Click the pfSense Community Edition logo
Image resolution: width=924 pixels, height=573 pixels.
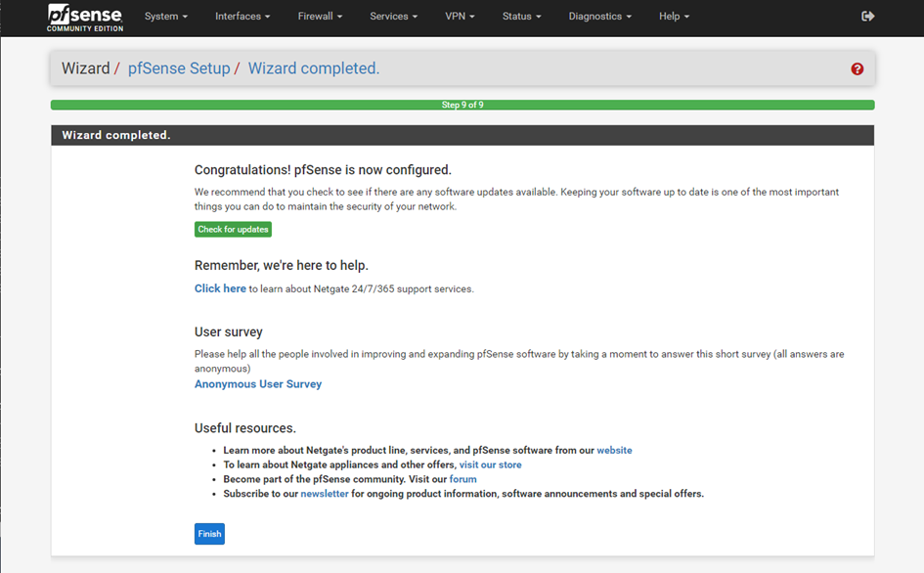(x=85, y=17)
